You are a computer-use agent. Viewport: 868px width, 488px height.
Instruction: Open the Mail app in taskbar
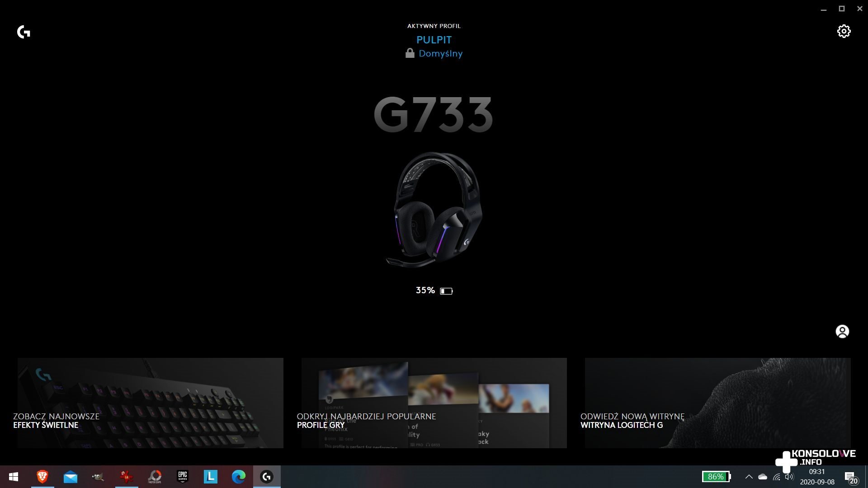71,476
